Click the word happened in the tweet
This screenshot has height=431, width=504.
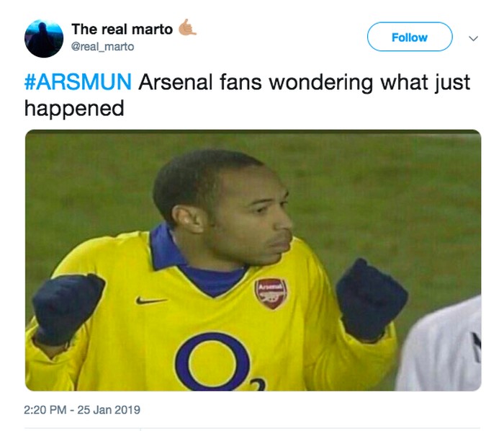click(x=74, y=108)
